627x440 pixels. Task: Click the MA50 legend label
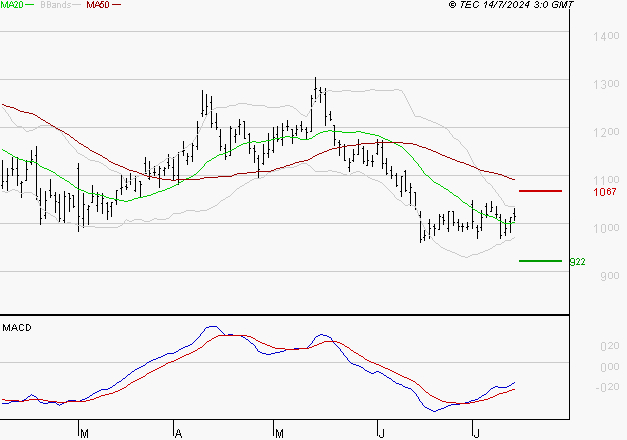[98, 5]
